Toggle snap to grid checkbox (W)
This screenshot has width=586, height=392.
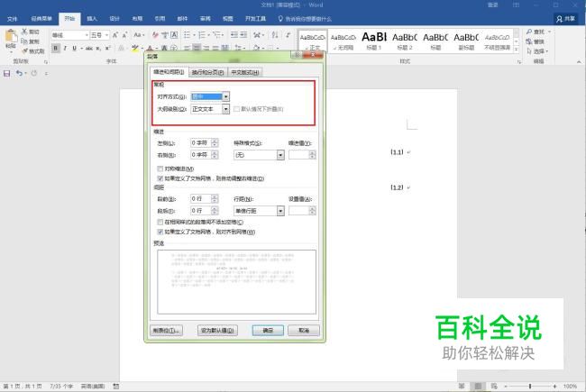pos(160,232)
